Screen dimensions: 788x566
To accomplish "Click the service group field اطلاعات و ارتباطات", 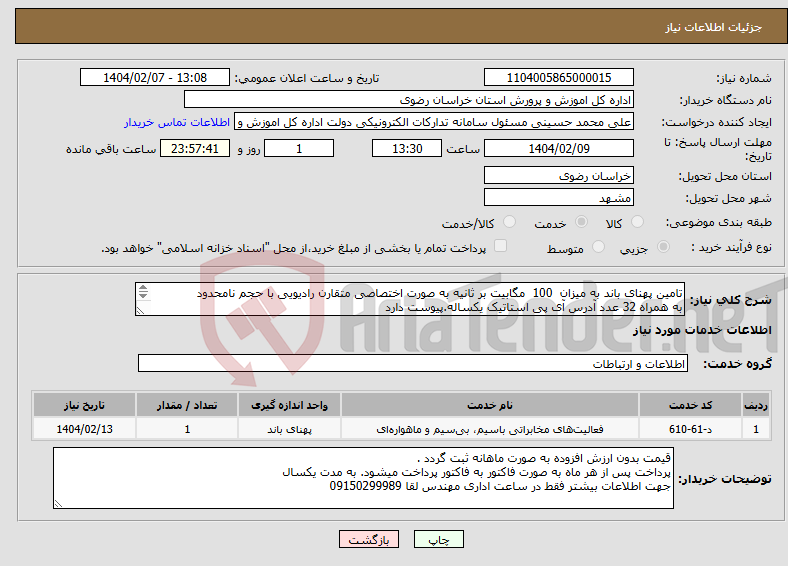I will point(413,363).
